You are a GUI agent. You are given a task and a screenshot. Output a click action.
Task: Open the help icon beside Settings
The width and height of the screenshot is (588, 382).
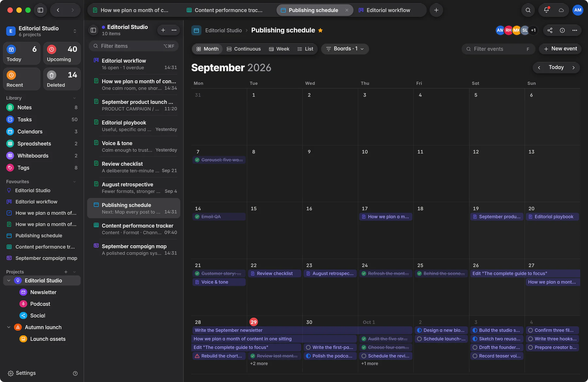point(75,374)
